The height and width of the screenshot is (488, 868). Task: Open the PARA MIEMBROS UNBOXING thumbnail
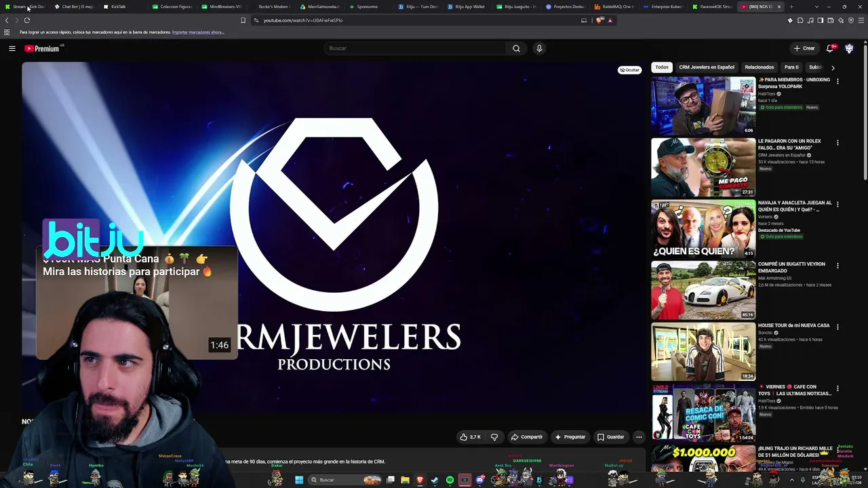(703, 106)
